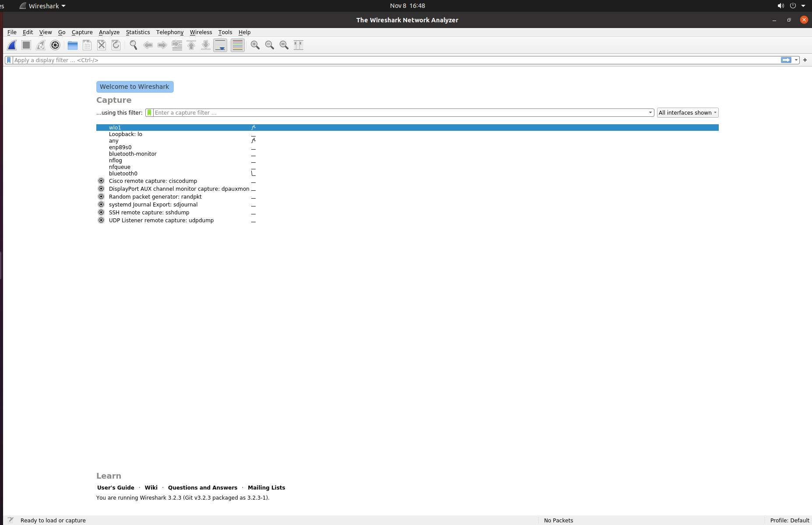Viewport: 812px width, 525px height.
Task: Open the Analyze menu
Action: point(109,32)
